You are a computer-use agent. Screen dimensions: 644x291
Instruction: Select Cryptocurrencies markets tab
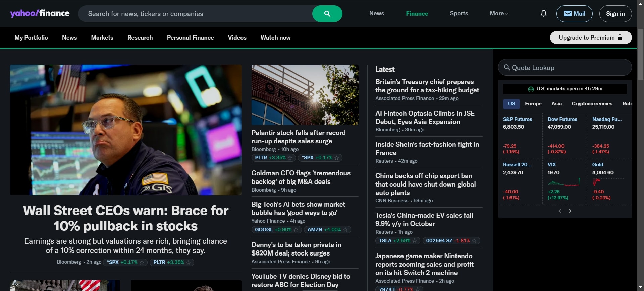click(x=592, y=104)
